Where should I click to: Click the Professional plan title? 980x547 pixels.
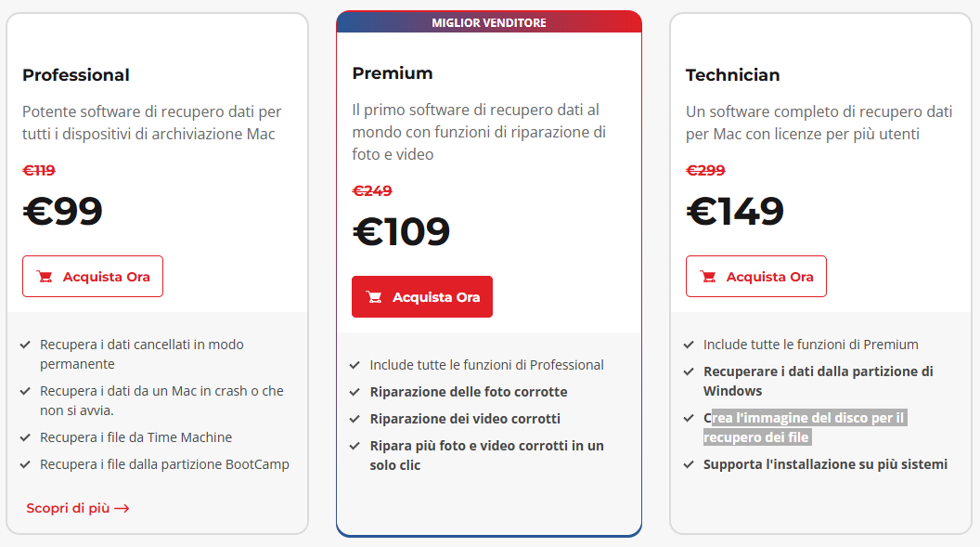pos(76,75)
